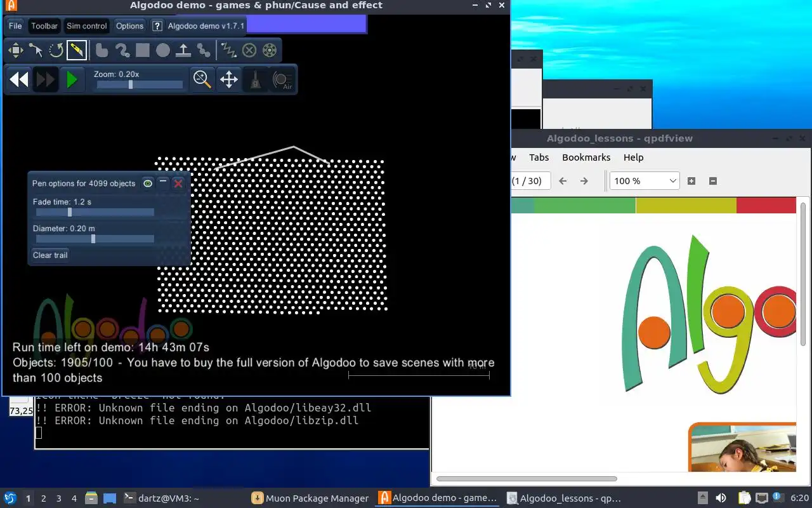812x508 pixels.
Task: Go to previous page in qpdfview
Action: tap(563, 181)
